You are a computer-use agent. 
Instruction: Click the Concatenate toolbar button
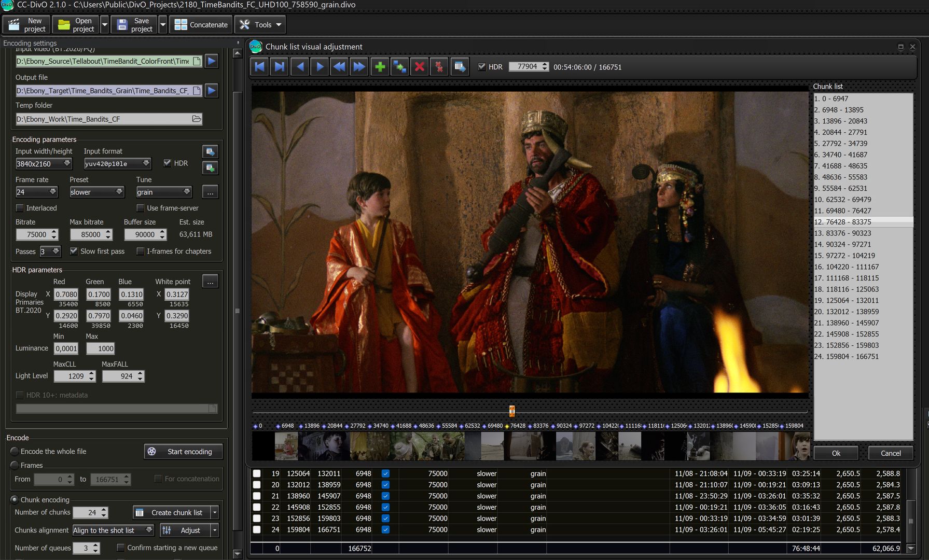201,25
